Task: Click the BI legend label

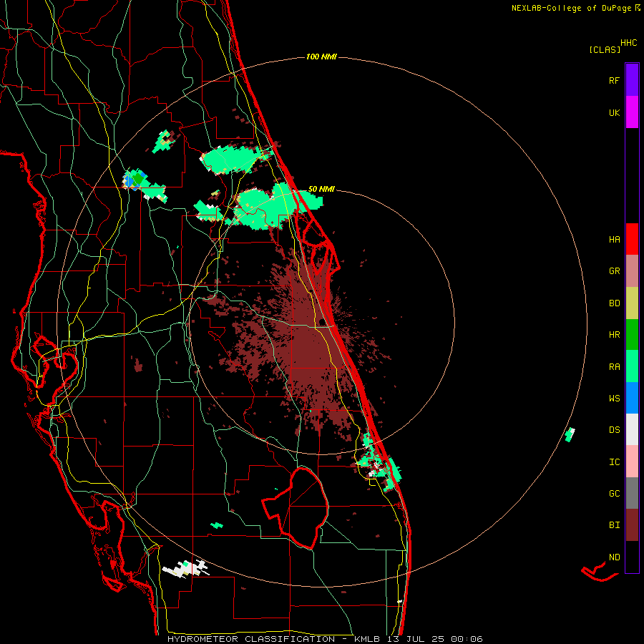Action: (x=614, y=525)
